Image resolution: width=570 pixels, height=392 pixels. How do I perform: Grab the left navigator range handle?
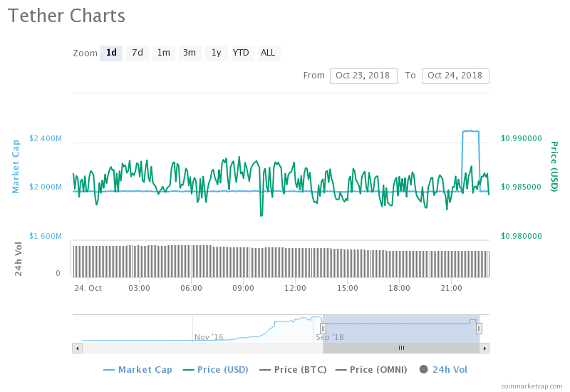(323, 329)
